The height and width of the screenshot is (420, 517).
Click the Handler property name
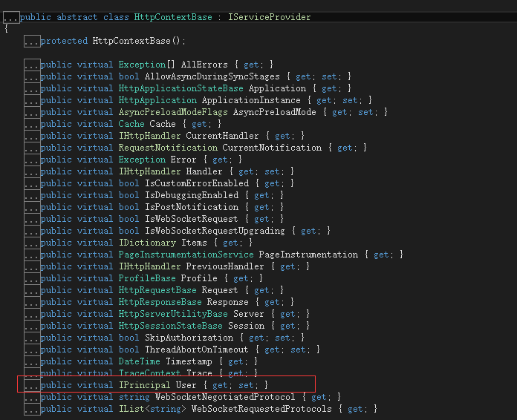tap(204, 171)
